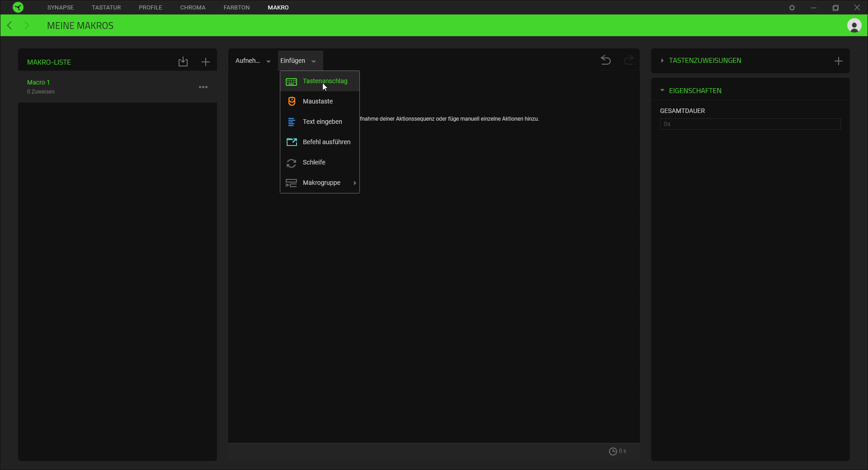Open settings gear icon
868x470 pixels.
(x=792, y=8)
